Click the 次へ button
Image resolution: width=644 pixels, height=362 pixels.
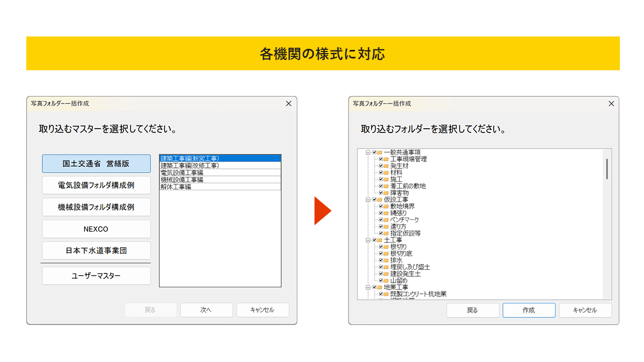pyautogui.click(x=206, y=310)
